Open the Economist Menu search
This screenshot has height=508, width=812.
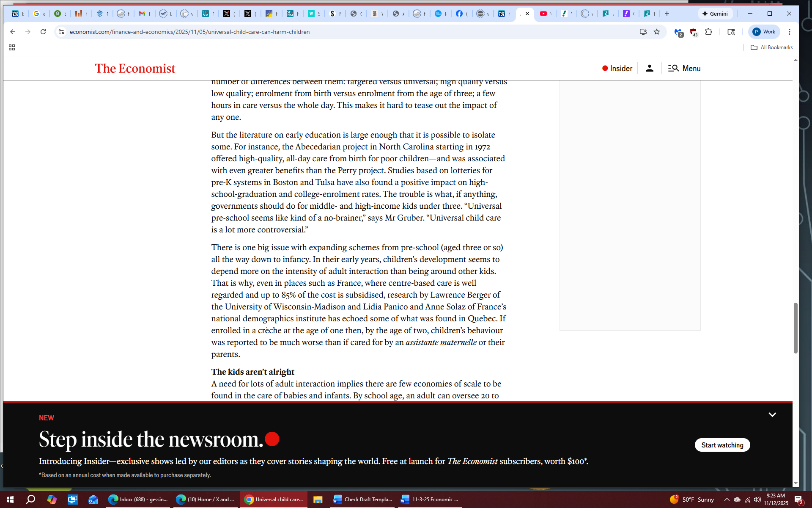[x=684, y=68]
